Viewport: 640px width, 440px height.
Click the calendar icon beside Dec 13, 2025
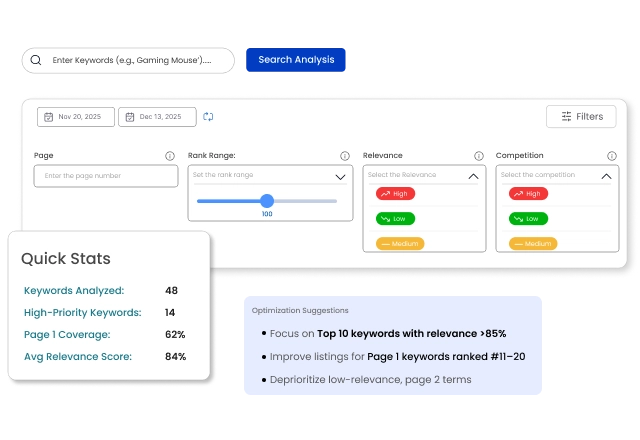(129, 117)
